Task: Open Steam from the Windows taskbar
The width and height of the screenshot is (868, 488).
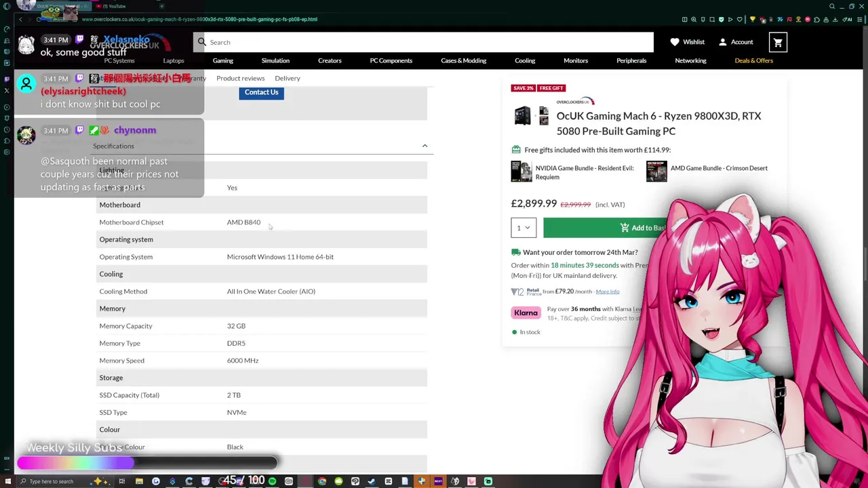Action: point(371,481)
